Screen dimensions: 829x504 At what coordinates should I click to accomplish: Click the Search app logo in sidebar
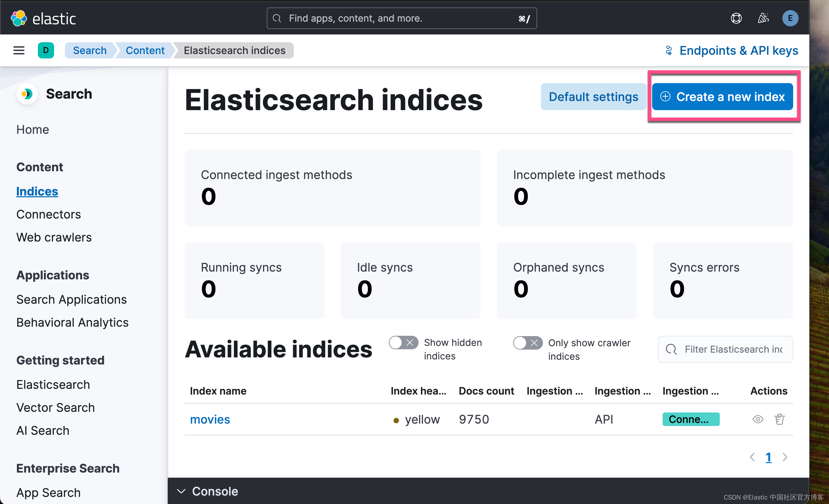[x=27, y=94]
